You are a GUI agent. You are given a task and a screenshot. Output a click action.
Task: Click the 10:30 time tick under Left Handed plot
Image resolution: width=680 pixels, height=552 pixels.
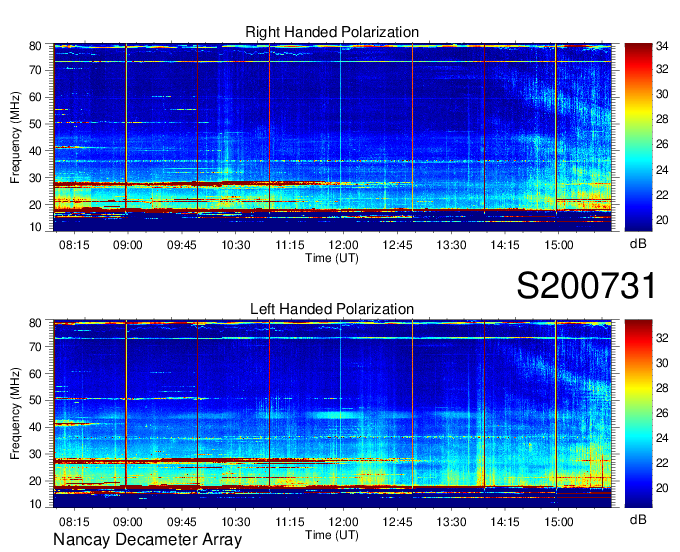click(236, 522)
